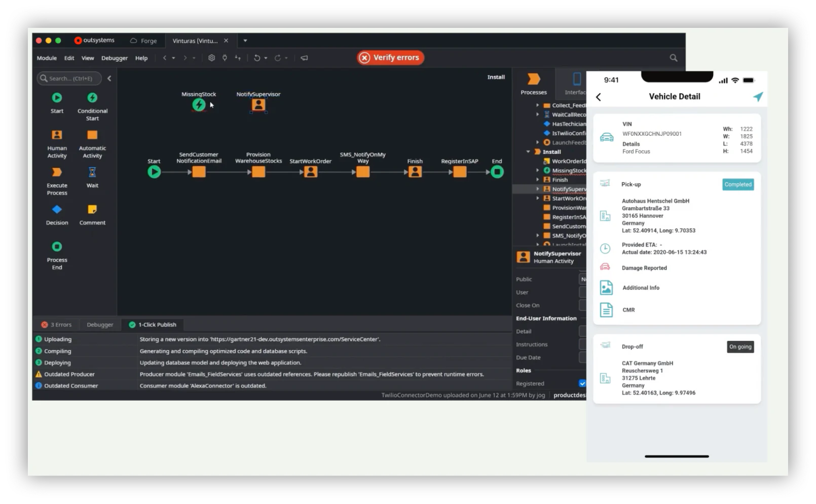The height and width of the screenshot is (504, 816).
Task: Tap the navigation arrow in Vehicle Detail
Action: tap(758, 96)
